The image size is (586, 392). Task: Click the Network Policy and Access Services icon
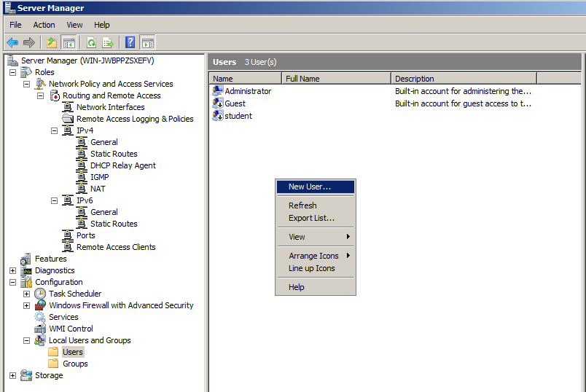[x=40, y=84]
